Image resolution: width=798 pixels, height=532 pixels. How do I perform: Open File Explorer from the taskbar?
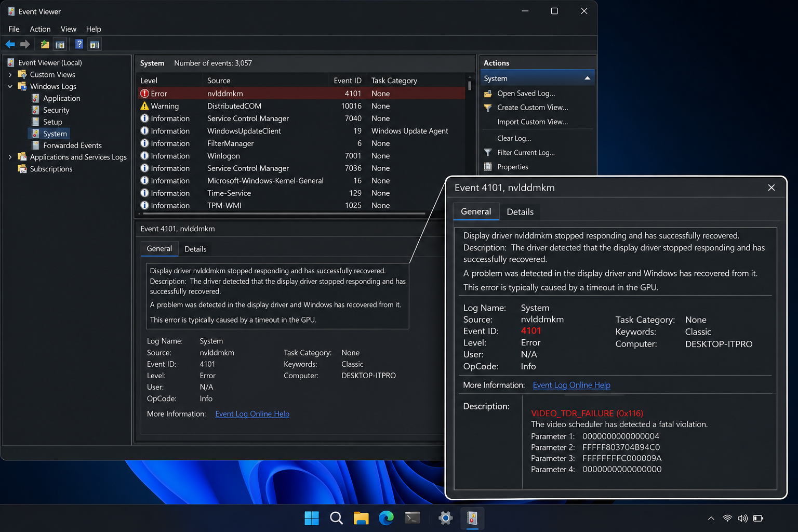click(x=361, y=518)
